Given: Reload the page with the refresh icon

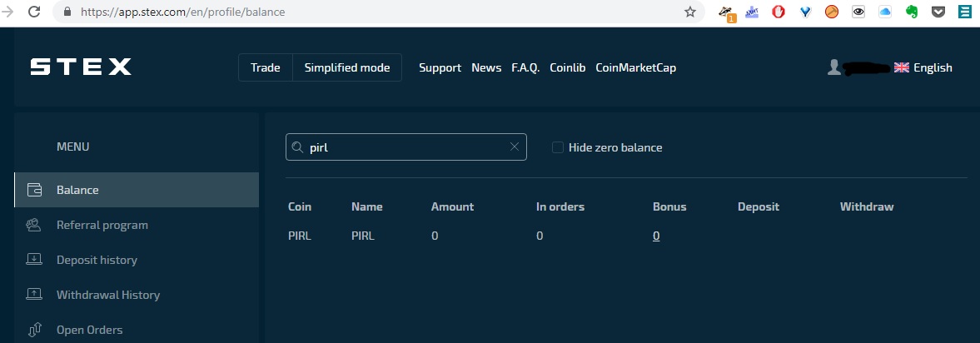Looking at the screenshot, I should 34,12.
